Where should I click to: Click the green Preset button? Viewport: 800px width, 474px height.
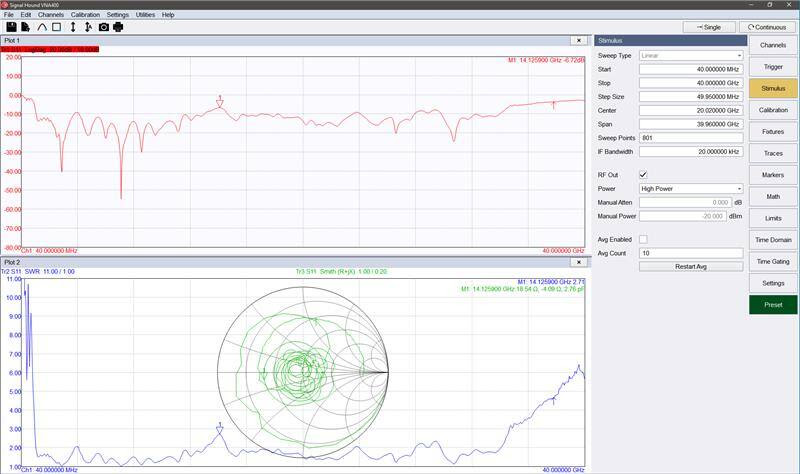click(773, 305)
